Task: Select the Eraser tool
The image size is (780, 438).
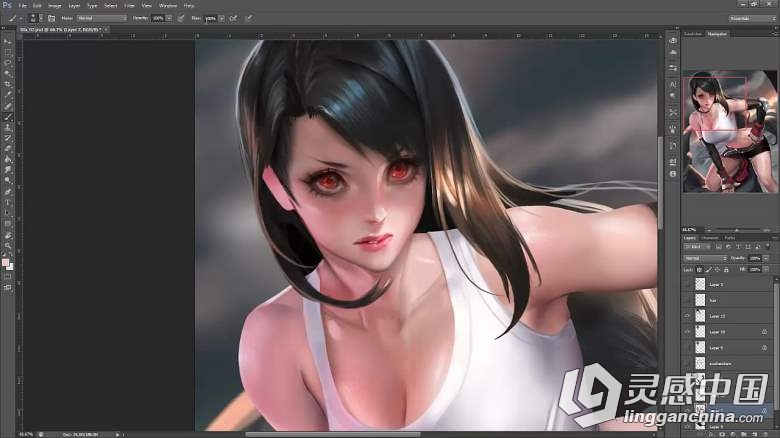Action: 7,148
